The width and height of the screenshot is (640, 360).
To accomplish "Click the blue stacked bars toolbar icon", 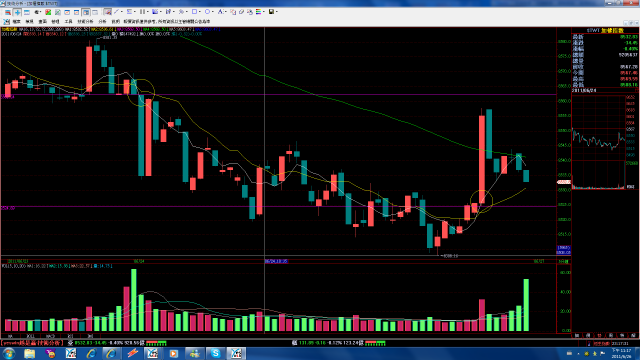I will pos(27,12).
